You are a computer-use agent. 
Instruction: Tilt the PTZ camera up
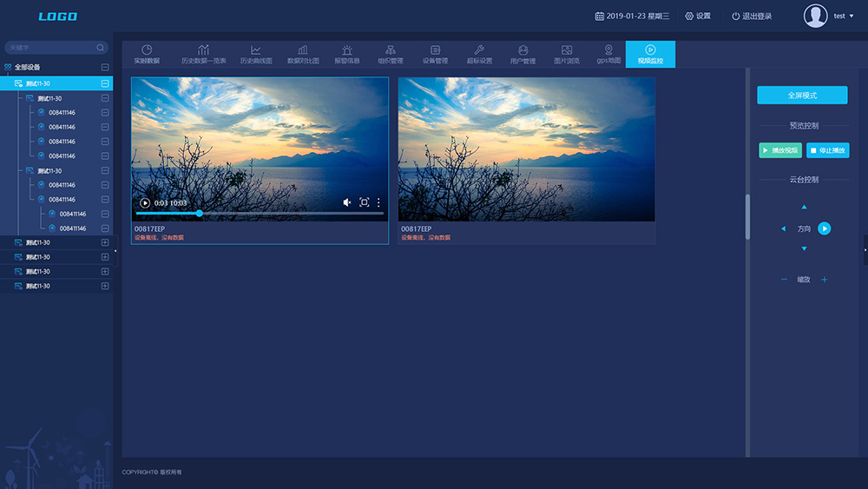coord(804,207)
